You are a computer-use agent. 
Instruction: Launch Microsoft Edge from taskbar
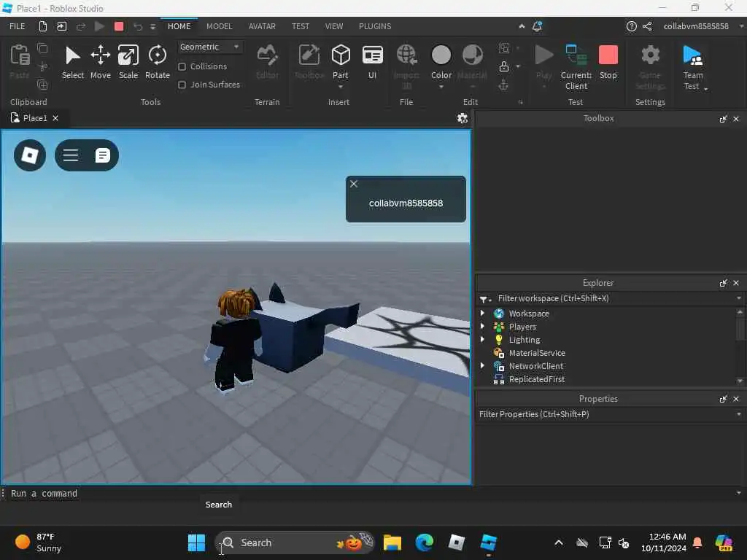424,542
